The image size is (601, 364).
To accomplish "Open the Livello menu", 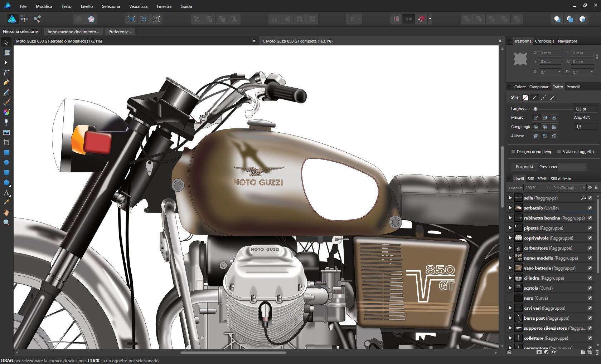I will [x=87, y=6].
